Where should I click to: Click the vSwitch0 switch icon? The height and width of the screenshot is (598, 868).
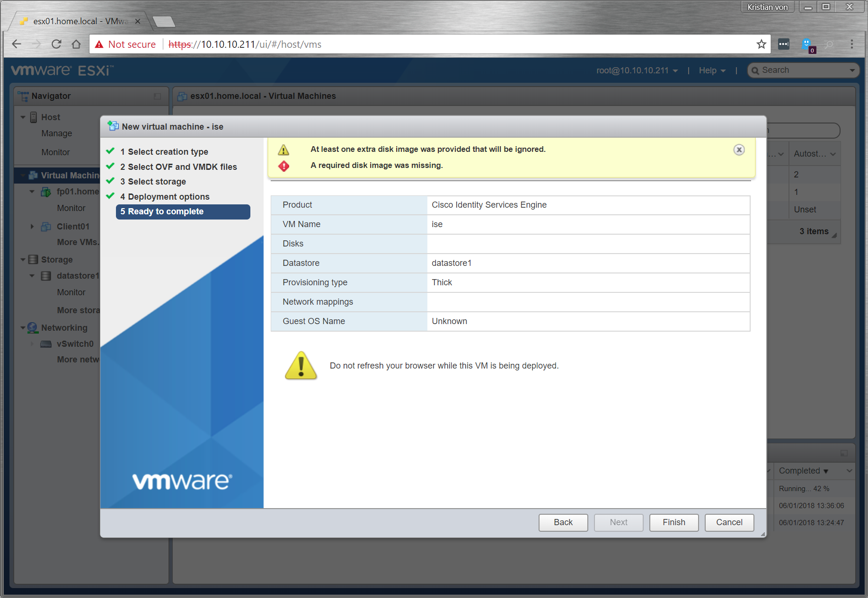click(46, 344)
